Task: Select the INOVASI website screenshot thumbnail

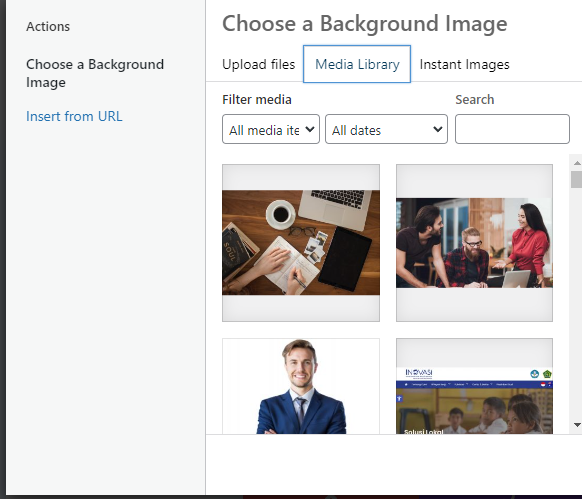Action: (x=474, y=386)
